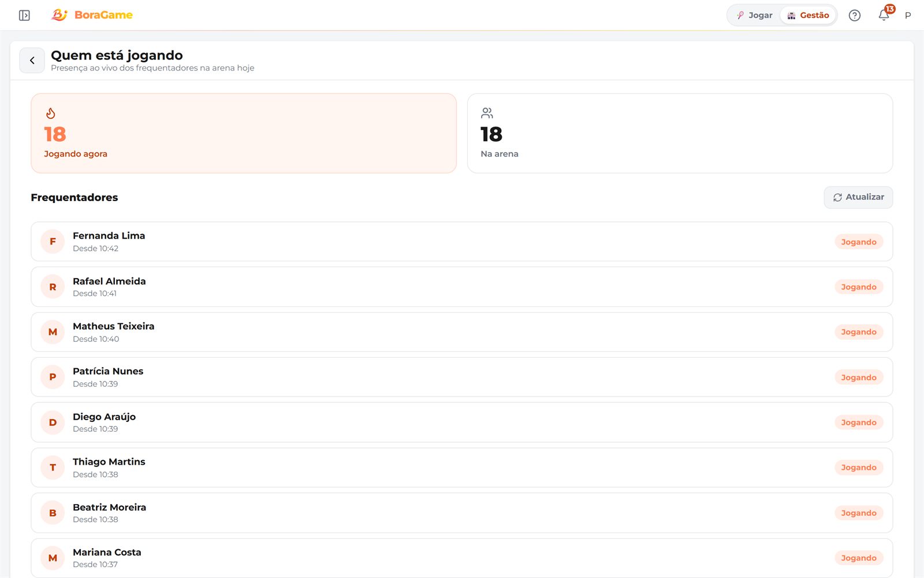Image resolution: width=924 pixels, height=578 pixels.
Task: Click the 'Desde 10:40' time text
Action: [x=96, y=339]
